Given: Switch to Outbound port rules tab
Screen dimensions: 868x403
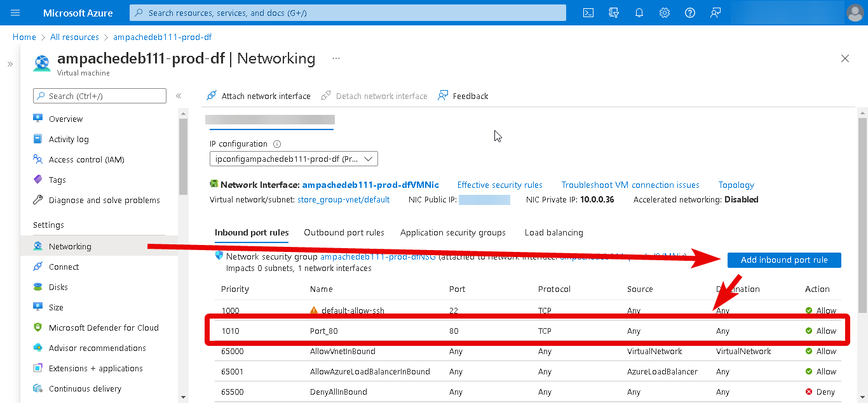Looking at the screenshot, I should (344, 232).
